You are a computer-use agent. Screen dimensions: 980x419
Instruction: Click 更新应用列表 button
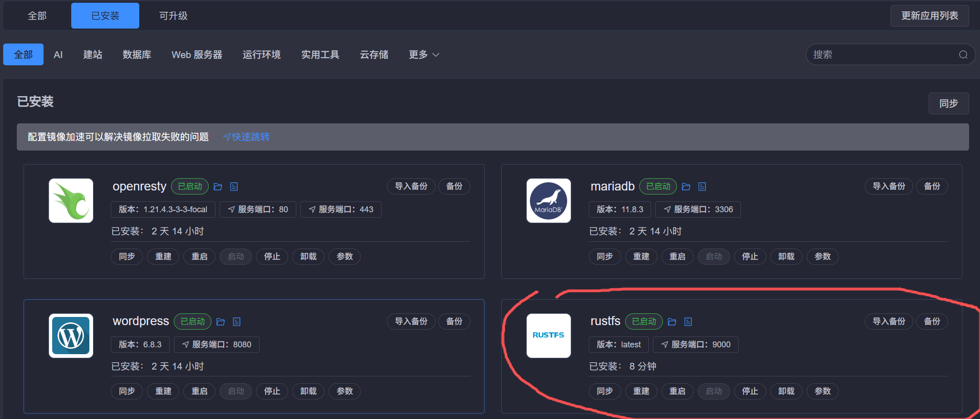pyautogui.click(x=929, y=16)
